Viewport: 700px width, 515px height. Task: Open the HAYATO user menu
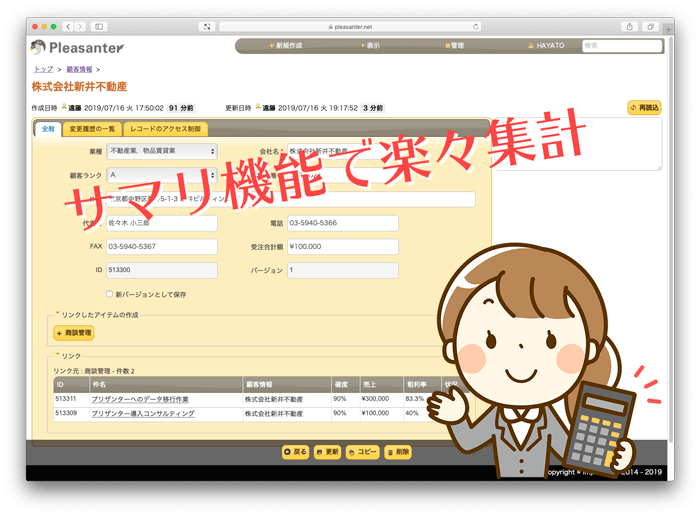pyautogui.click(x=546, y=46)
